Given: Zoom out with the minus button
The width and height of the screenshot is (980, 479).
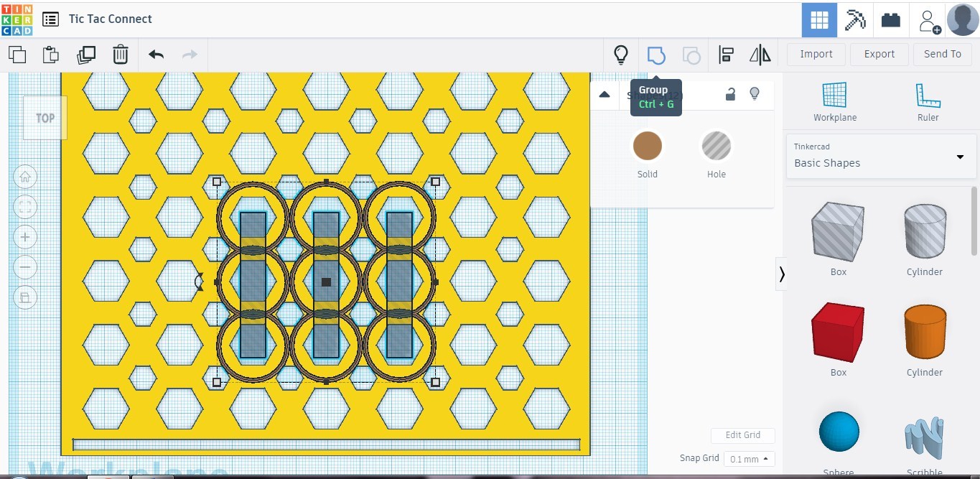Looking at the screenshot, I should coord(25,268).
